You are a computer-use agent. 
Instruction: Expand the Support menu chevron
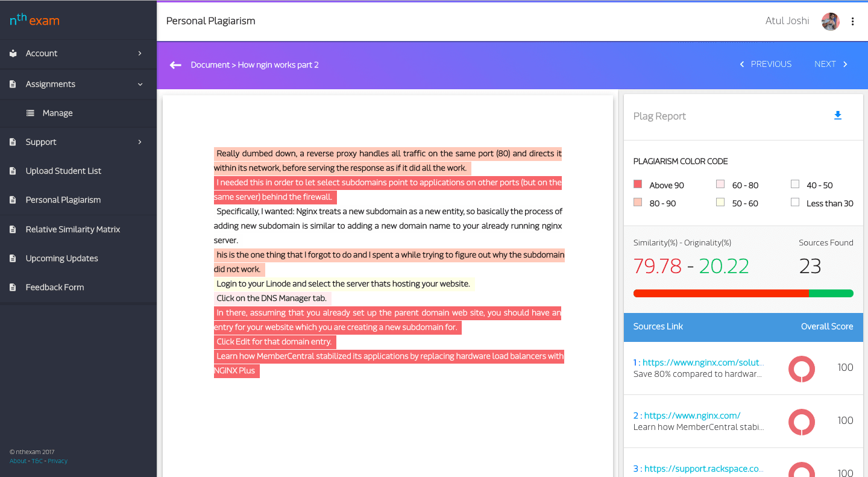click(x=140, y=142)
